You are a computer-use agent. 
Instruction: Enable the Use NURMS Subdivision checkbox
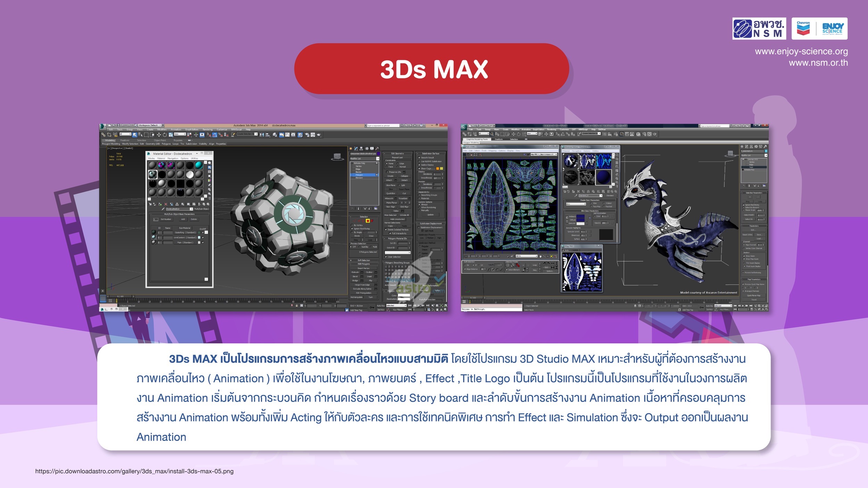[x=419, y=161]
